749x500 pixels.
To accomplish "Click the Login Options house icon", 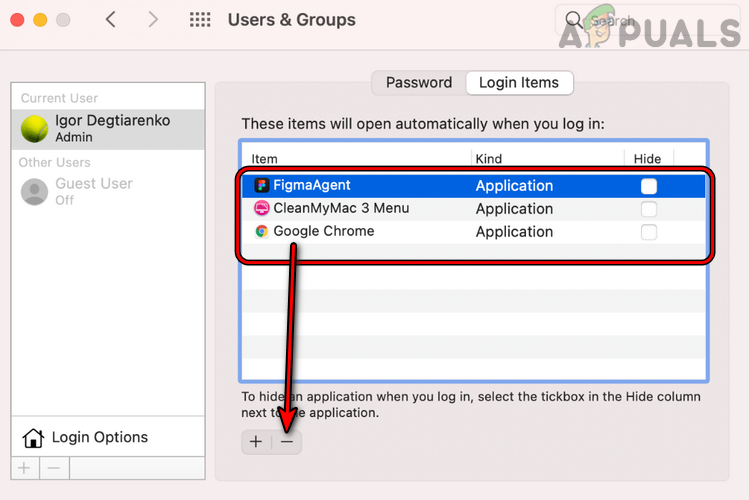I will tap(33, 438).
